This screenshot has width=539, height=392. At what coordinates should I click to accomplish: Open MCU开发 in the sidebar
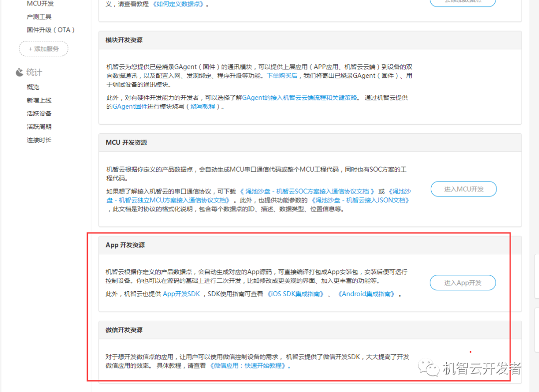tap(40, 3)
